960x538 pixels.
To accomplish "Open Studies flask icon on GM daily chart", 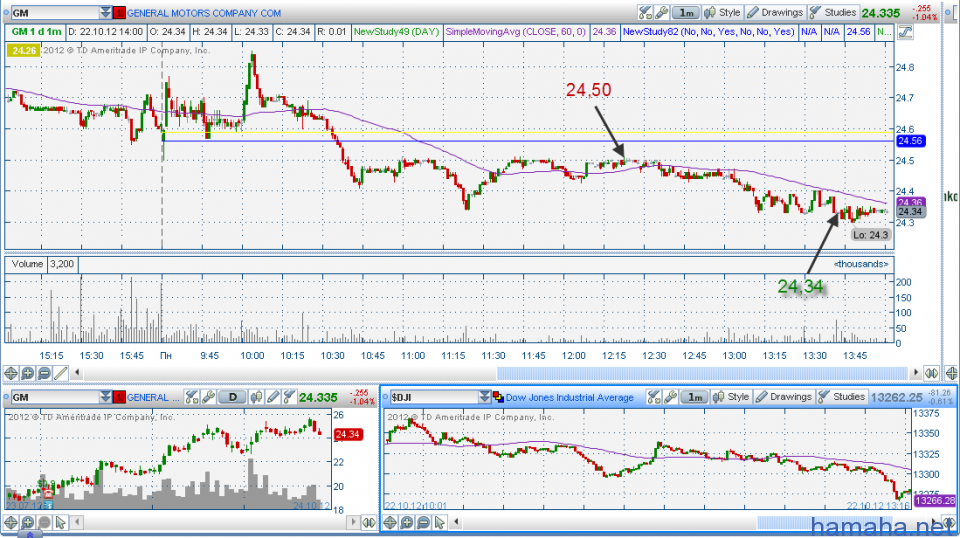I will coord(289,397).
